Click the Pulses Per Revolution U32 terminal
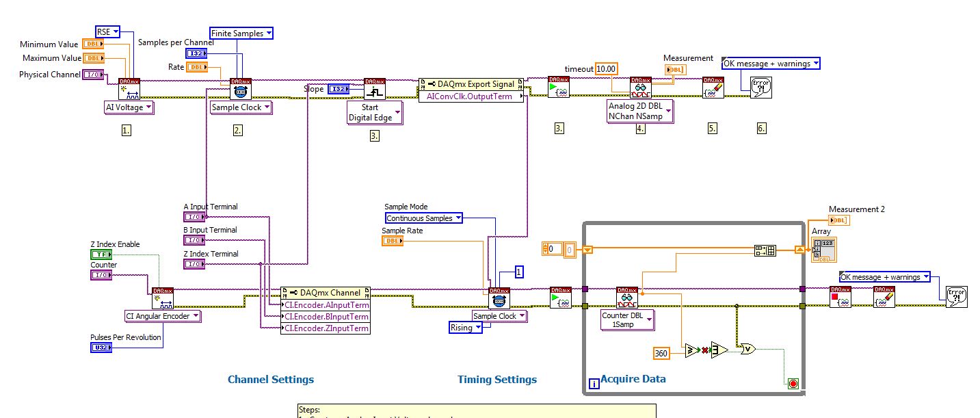980x418 pixels. 101,348
